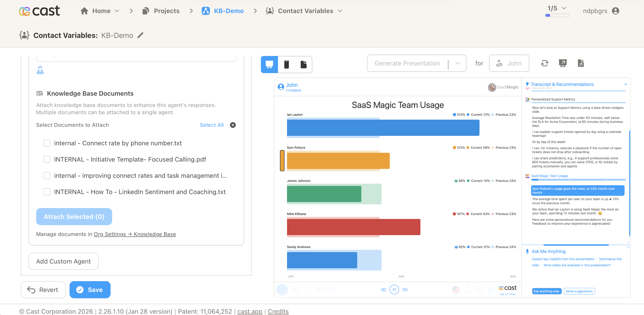Click the export document icon

(581, 63)
